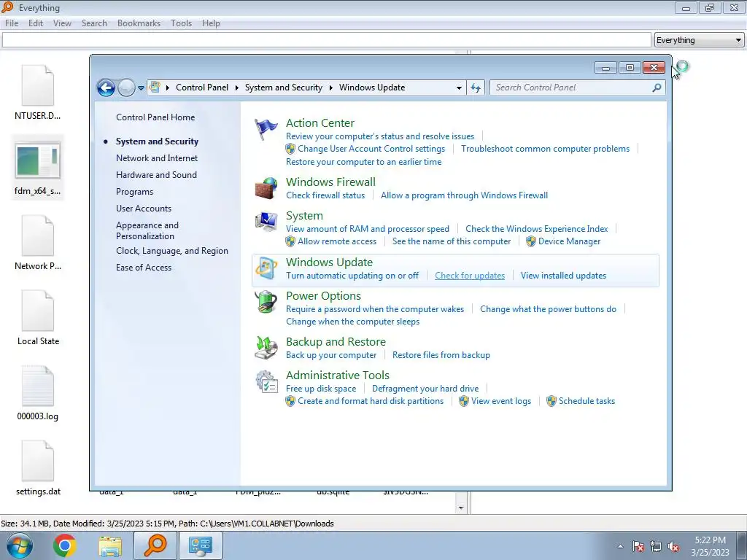Open the System computer icon
This screenshot has height=560, width=747.
(x=266, y=222)
